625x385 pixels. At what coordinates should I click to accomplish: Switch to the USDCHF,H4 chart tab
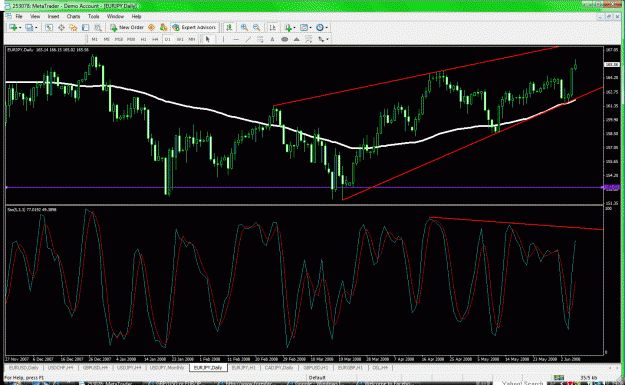coord(61,367)
